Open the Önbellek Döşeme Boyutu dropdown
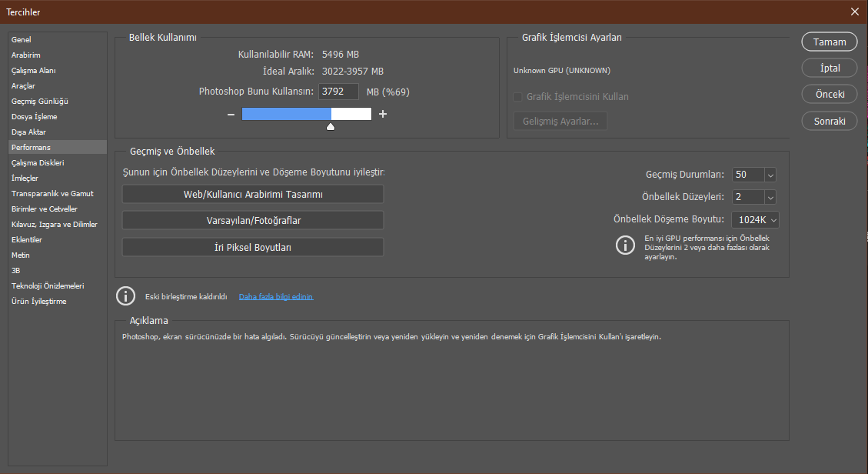The image size is (868, 474). (x=756, y=220)
